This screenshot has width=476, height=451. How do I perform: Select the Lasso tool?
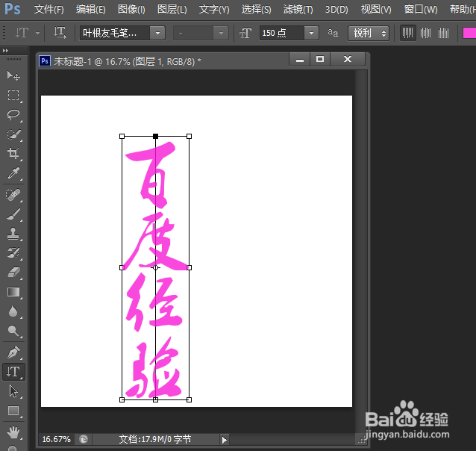13,115
